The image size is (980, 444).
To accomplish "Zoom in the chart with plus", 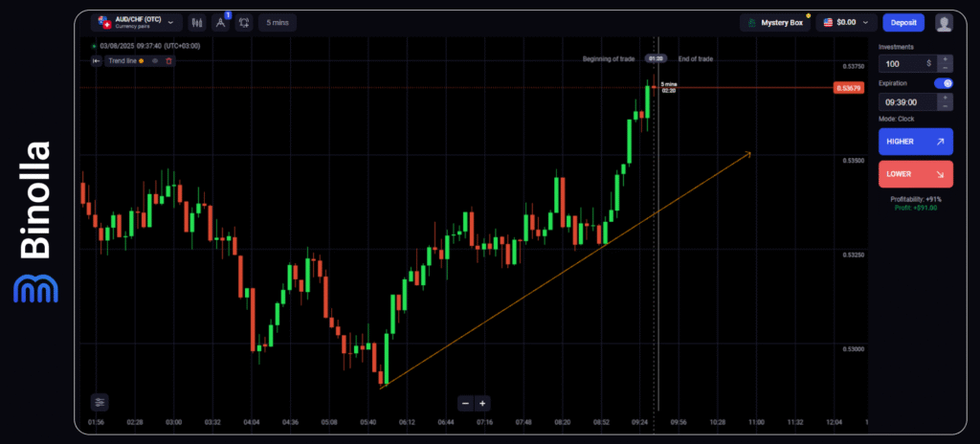I will point(482,403).
